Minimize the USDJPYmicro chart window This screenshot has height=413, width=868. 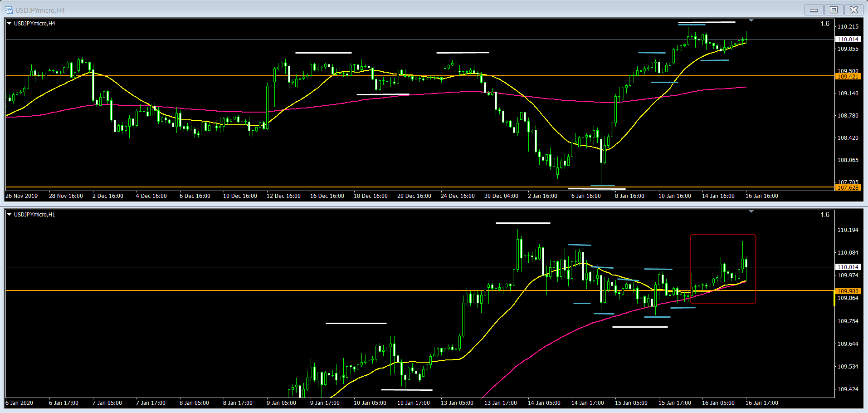point(814,10)
